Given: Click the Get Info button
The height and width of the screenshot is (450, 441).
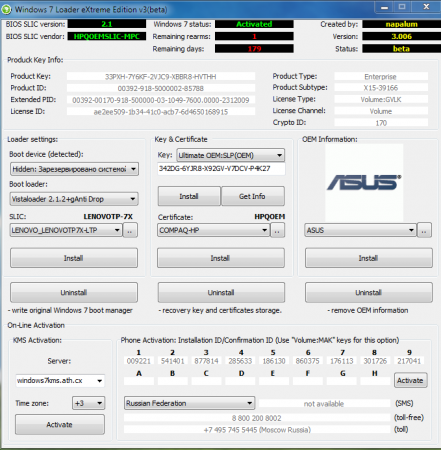Looking at the screenshot, I should [253, 196].
